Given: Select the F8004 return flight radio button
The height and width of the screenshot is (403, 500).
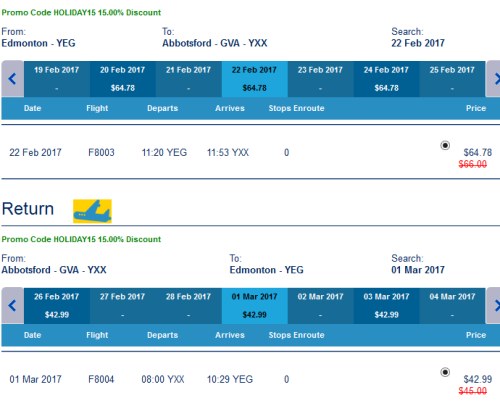Looking at the screenshot, I should 445,372.
